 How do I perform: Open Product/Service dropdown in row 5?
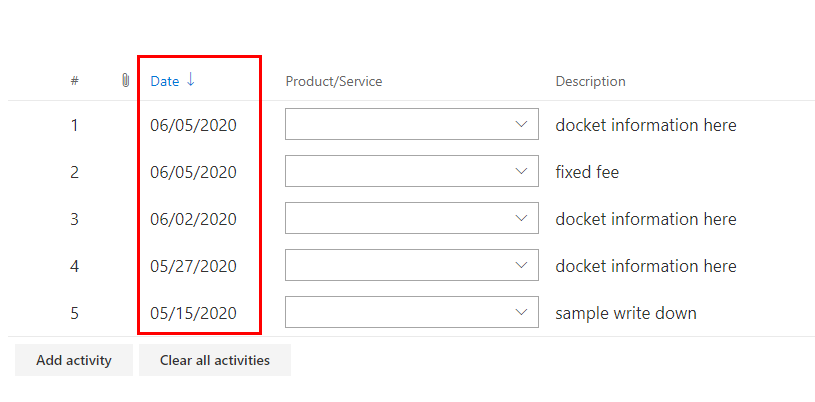click(x=520, y=313)
